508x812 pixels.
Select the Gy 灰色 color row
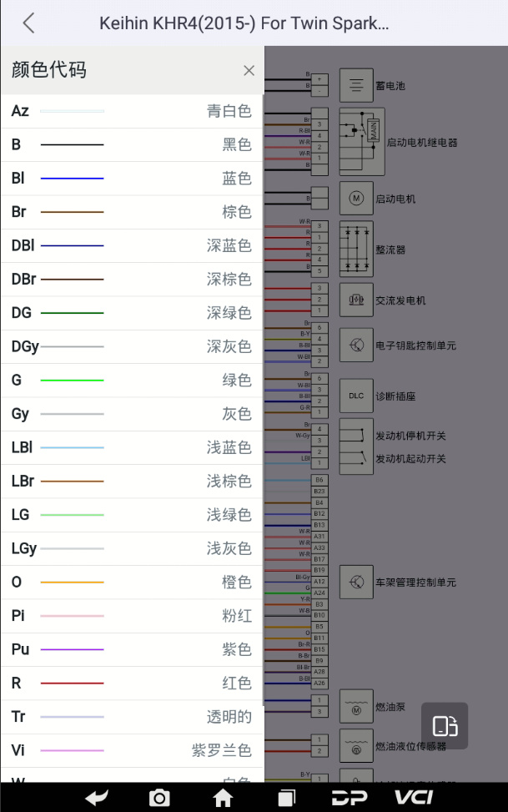click(132, 414)
